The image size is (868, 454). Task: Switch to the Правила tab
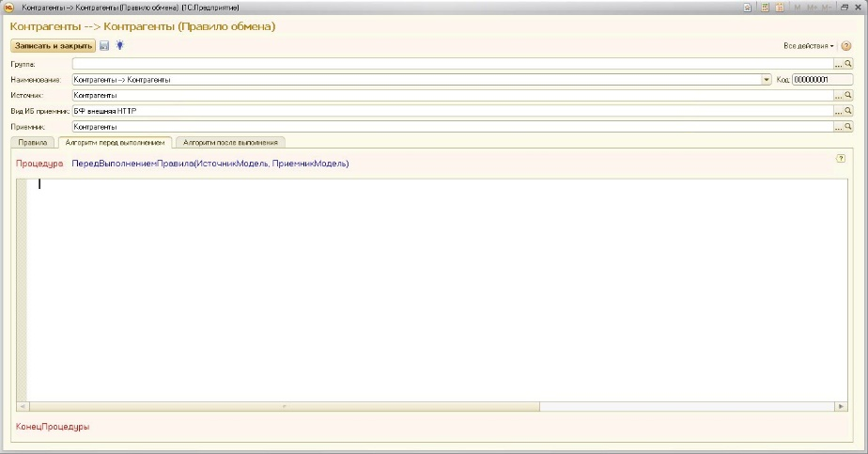tap(33, 142)
